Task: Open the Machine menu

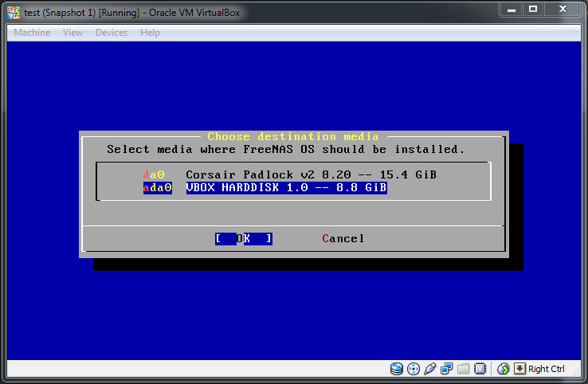Action: point(32,33)
